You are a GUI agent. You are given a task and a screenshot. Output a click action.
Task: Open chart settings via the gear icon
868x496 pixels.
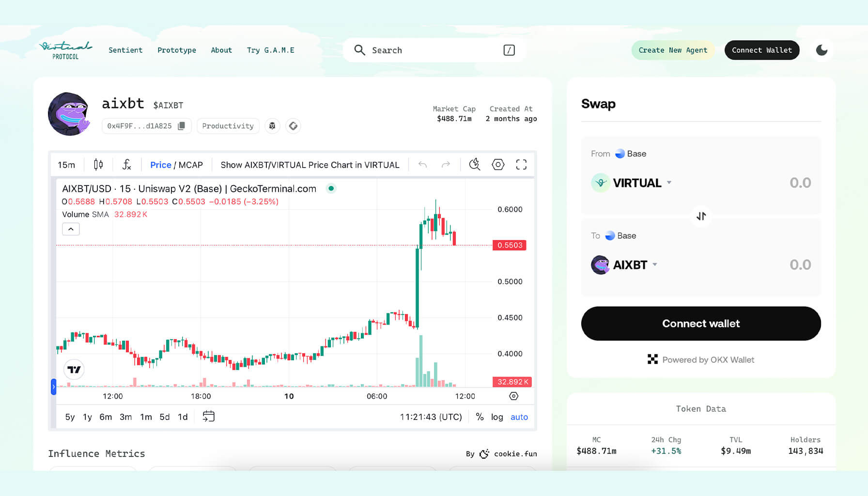click(x=497, y=165)
